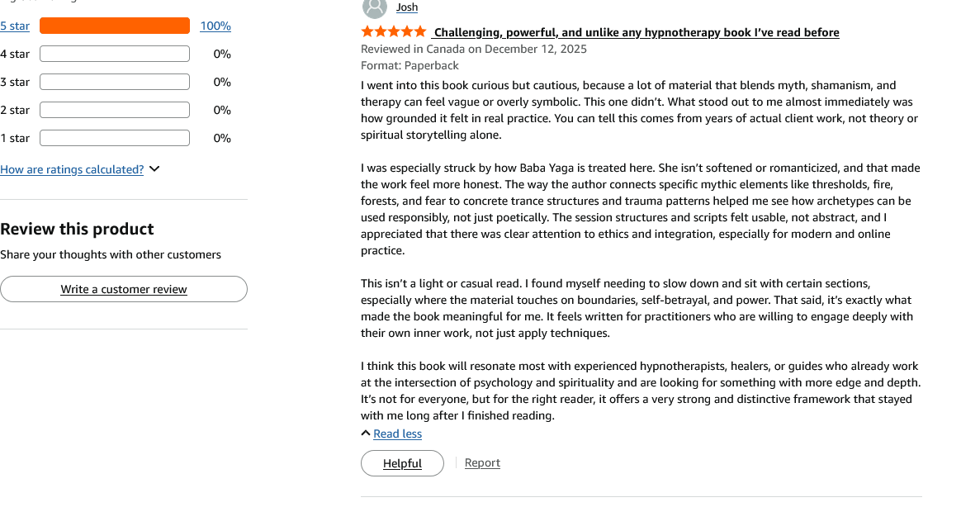
Task: Click reviewer name Josh
Action: point(407,7)
